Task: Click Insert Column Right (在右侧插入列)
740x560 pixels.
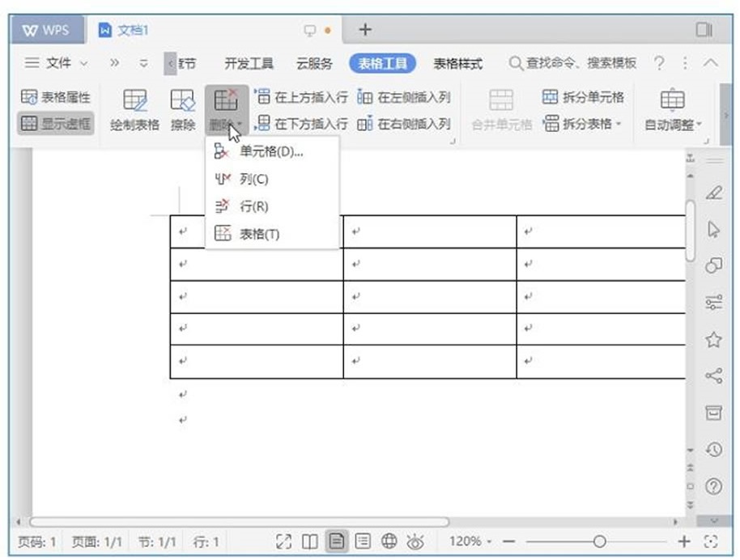Action: (404, 124)
